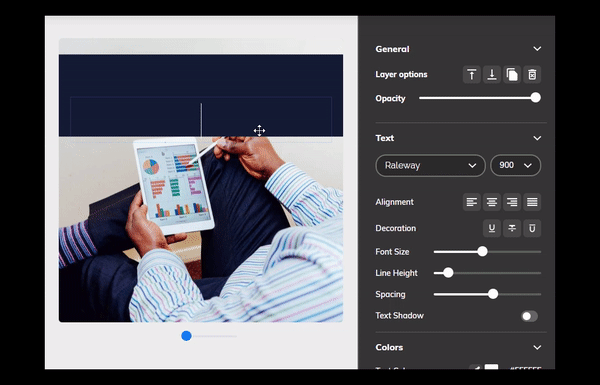Align text right

[512, 202]
